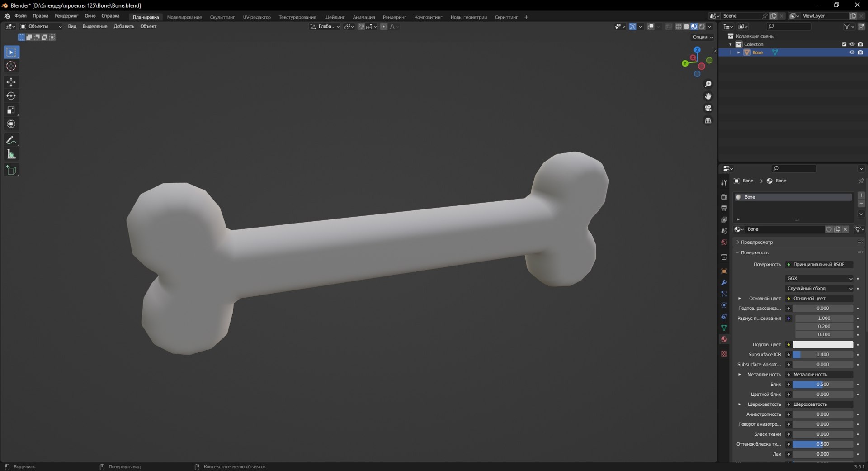The width and height of the screenshot is (868, 471).
Task: Expand the Bone object in outliner
Action: pos(739,52)
